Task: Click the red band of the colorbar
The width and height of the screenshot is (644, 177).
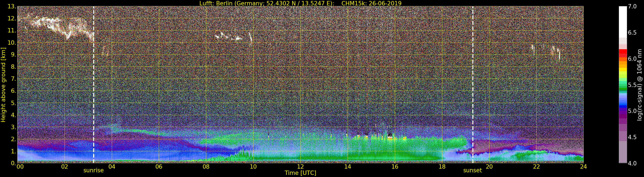Action: [x=623, y=53]
